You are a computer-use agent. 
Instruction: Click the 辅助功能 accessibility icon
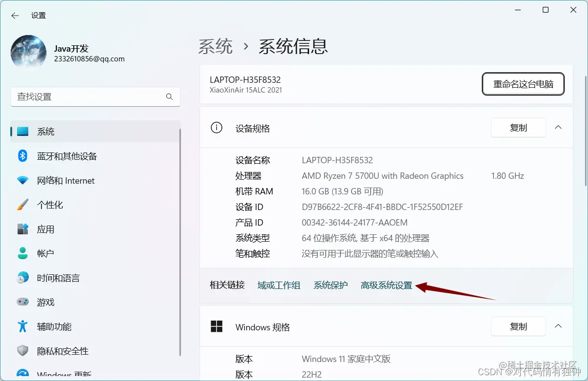point(22,326)
